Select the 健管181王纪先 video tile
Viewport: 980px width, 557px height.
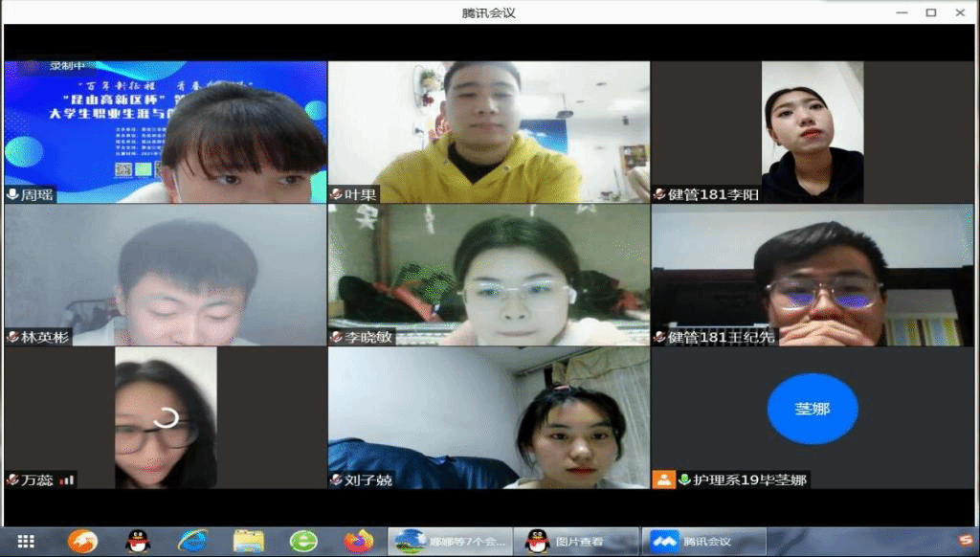pyautogui.click(x=812, y=275)
